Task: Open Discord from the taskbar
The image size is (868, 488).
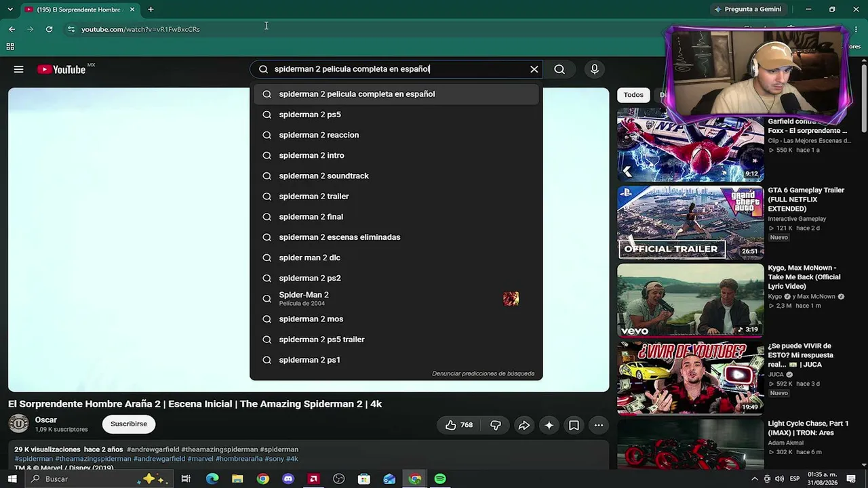Action: 288,479
